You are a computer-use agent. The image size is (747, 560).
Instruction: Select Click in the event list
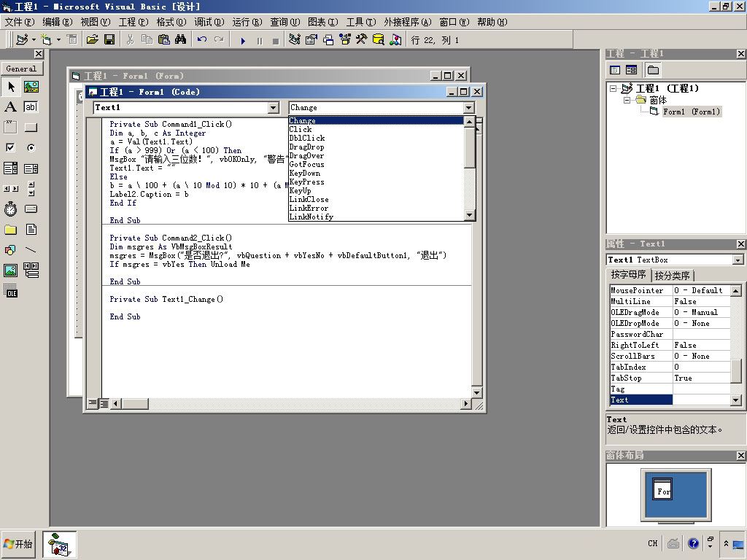point(300,130)
